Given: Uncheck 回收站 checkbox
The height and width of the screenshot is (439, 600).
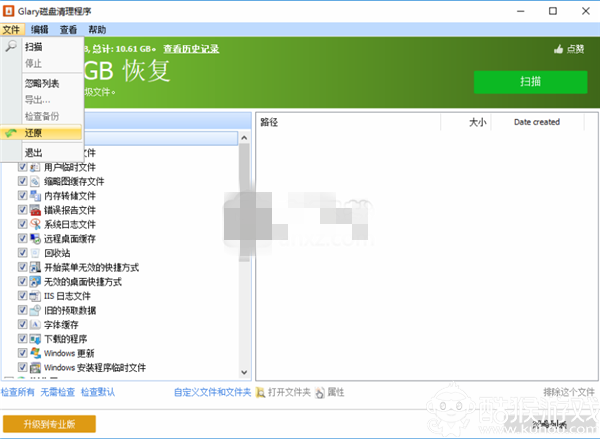Looking at the screenshot, I should pos(22,253).
